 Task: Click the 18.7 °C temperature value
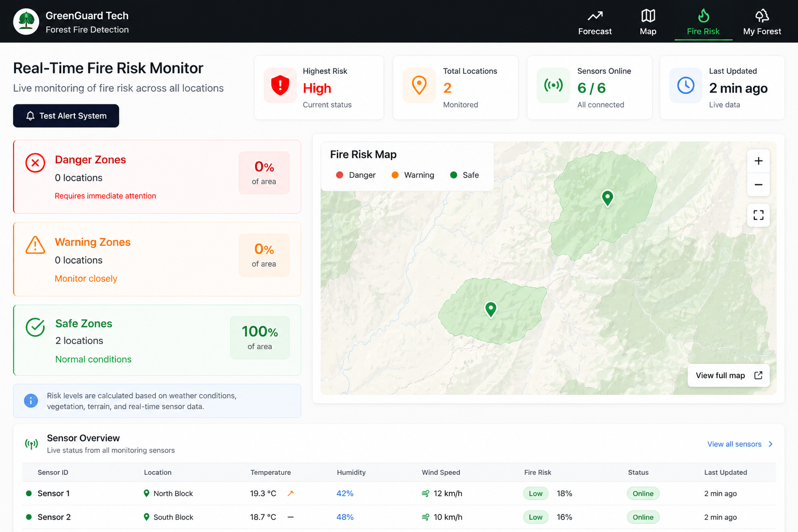click(263, 517)
